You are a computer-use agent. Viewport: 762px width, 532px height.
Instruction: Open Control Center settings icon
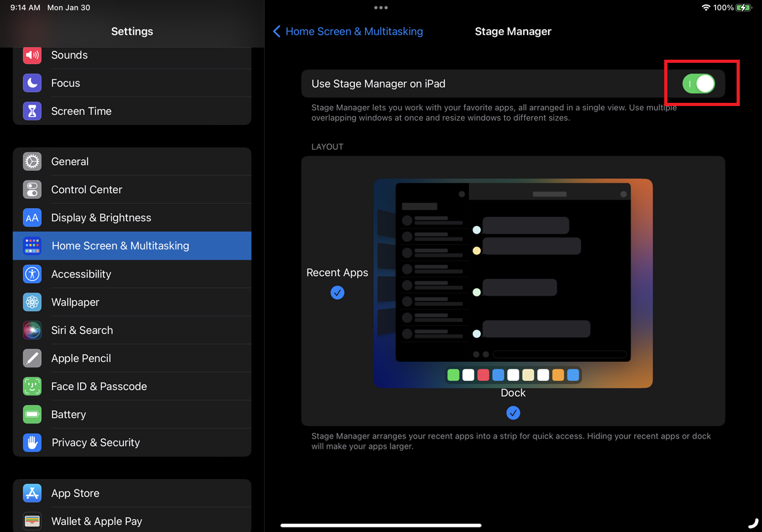[x=32, y=189]
